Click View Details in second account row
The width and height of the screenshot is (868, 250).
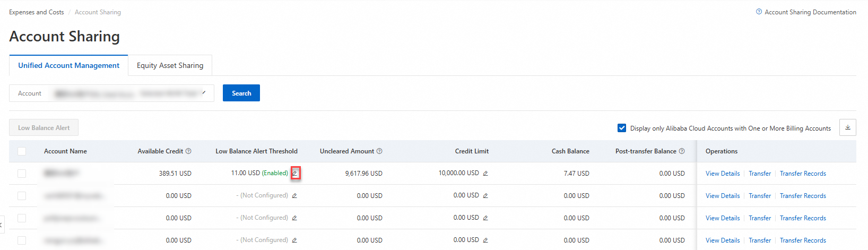click(723, 196)
